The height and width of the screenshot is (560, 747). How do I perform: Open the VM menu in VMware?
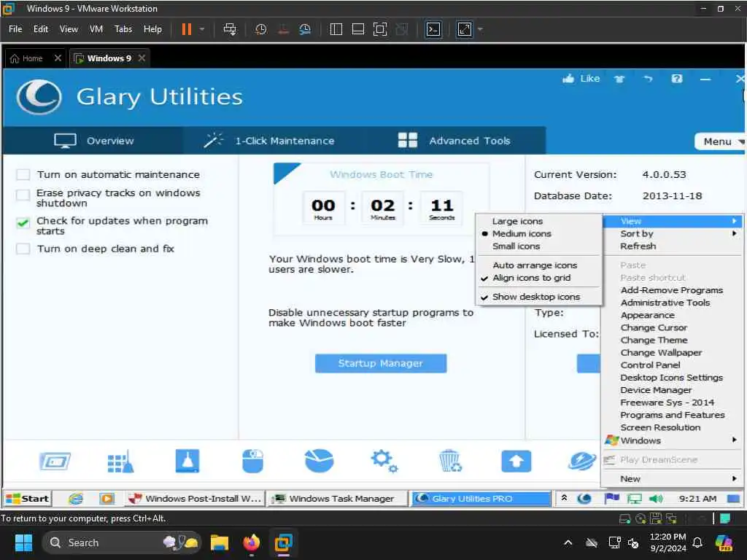pos(96,29)
